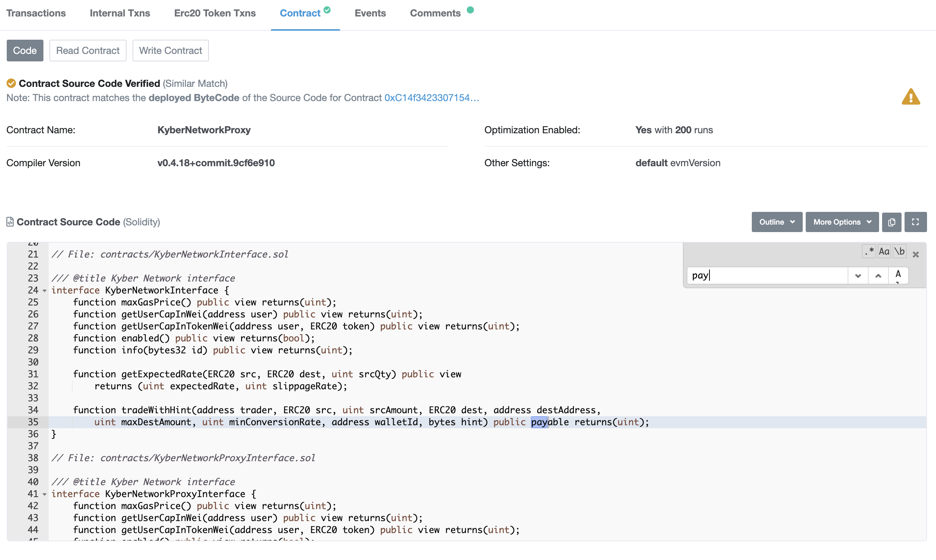Click the Read Contract button
936x560 pixels.
88,51
